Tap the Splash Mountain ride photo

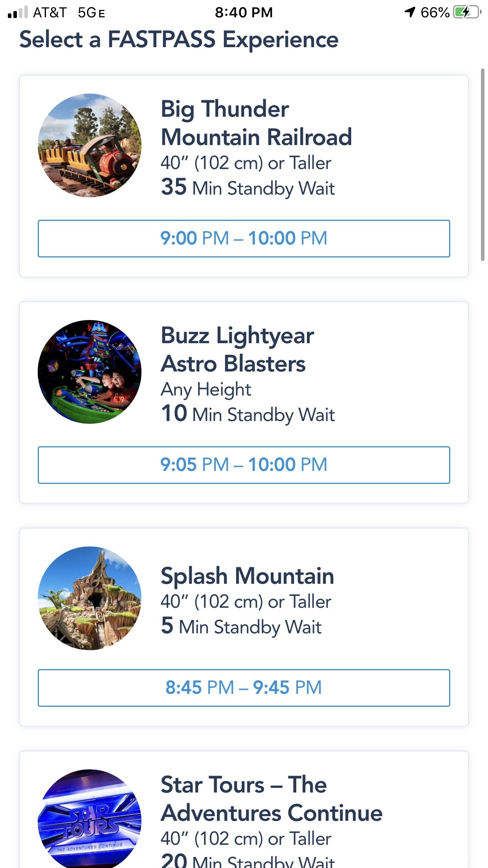(90, 598)
